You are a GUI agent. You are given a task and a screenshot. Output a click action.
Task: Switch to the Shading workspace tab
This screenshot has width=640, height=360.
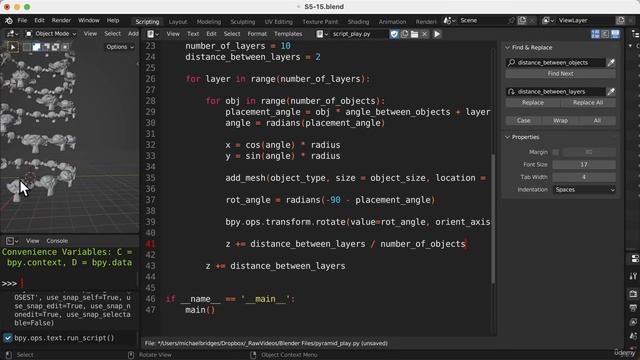click(358, 22)
